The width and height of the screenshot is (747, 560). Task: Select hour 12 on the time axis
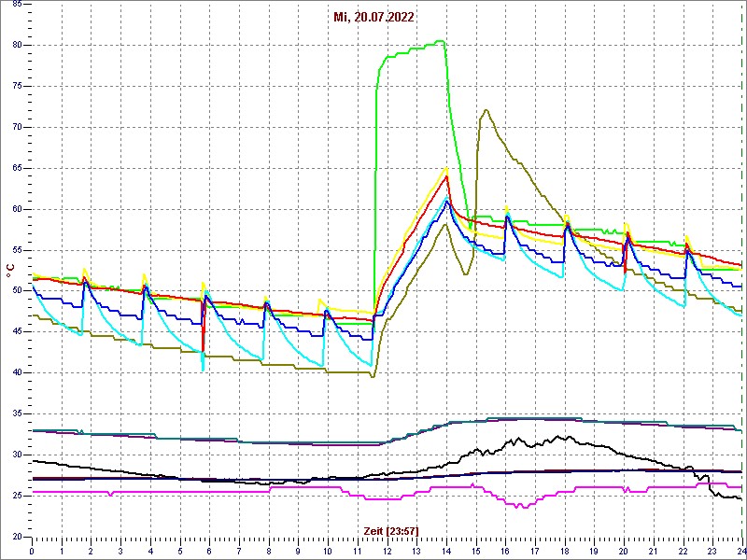387,551
